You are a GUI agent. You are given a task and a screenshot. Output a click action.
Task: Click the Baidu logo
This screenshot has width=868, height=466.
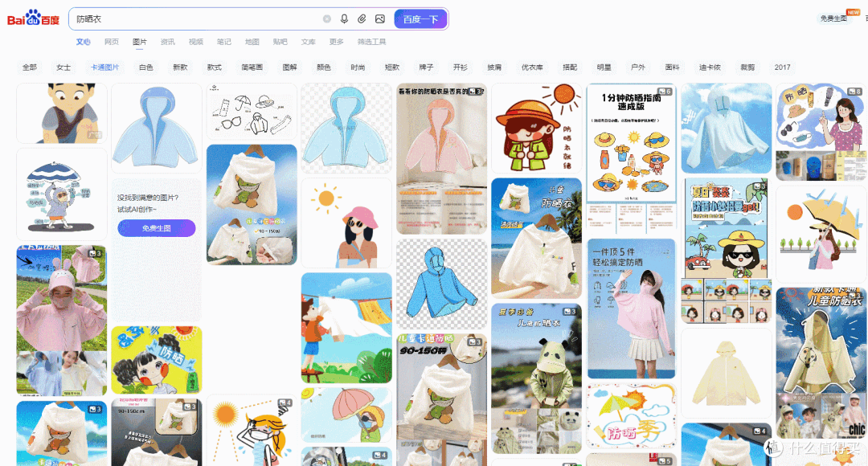tap(33, 18)
